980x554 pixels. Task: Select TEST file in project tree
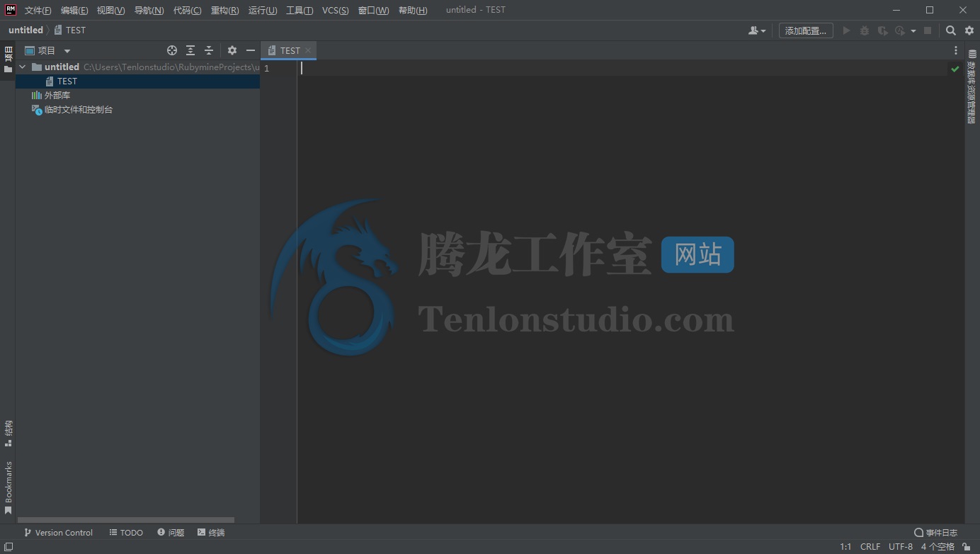(x=138, y=81)
